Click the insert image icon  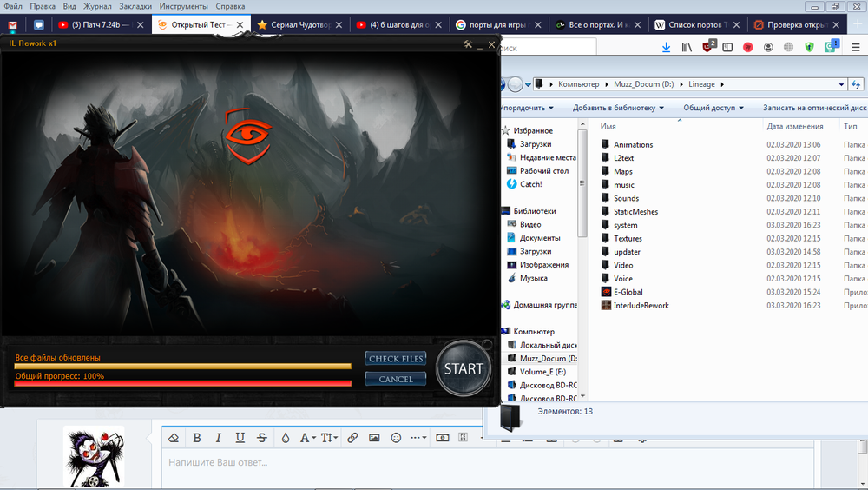(374, 438)
